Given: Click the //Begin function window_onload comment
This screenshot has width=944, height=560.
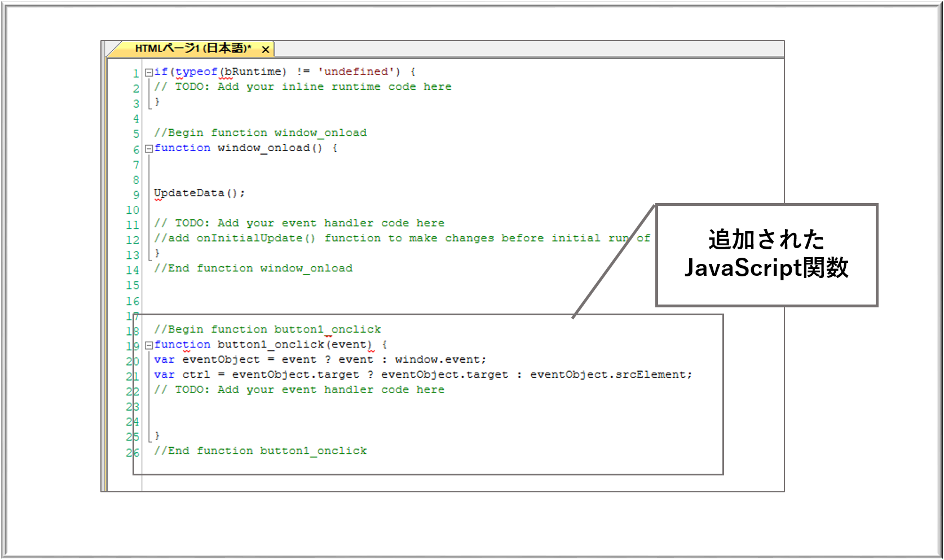Looking at the screenshot, I should [x=260, y=133].
